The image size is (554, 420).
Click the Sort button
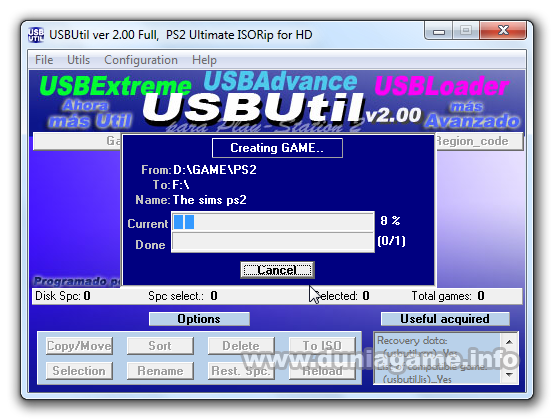tap(160, 345)
